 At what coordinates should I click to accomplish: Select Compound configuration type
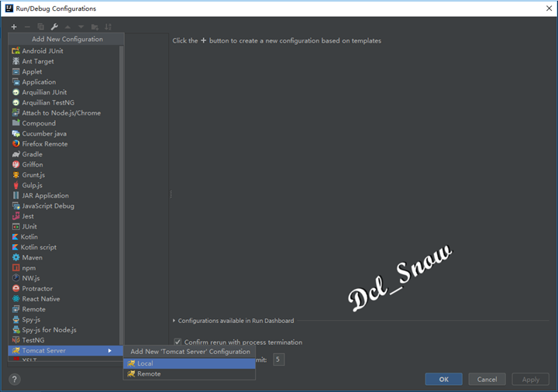click(x=64, y=123)
